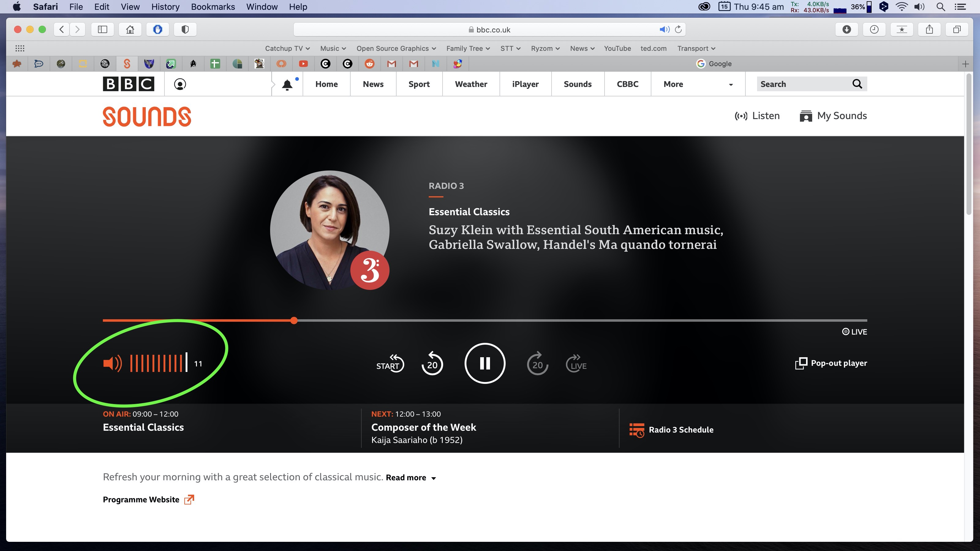Image resolution: width=980 pixels, height=551 pixels.
Task: Pause the live radio playback
Action: coord(485,363)
